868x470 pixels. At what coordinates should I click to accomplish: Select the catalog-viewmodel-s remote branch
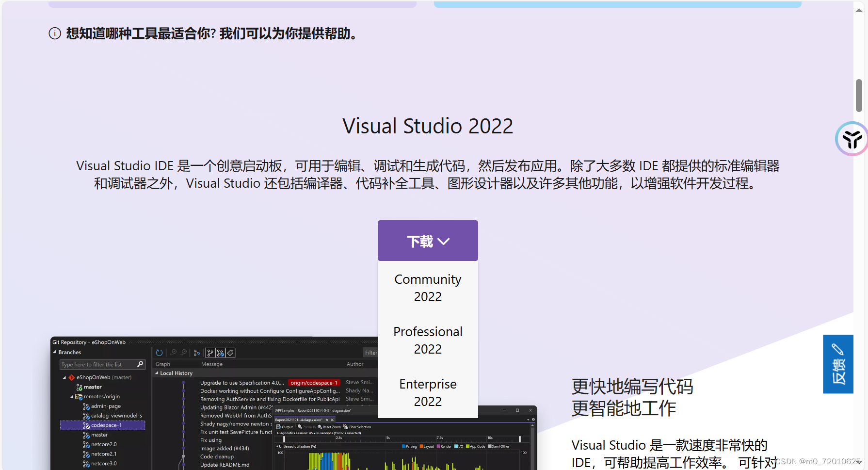pyautogui.click(x=116, y=416)
